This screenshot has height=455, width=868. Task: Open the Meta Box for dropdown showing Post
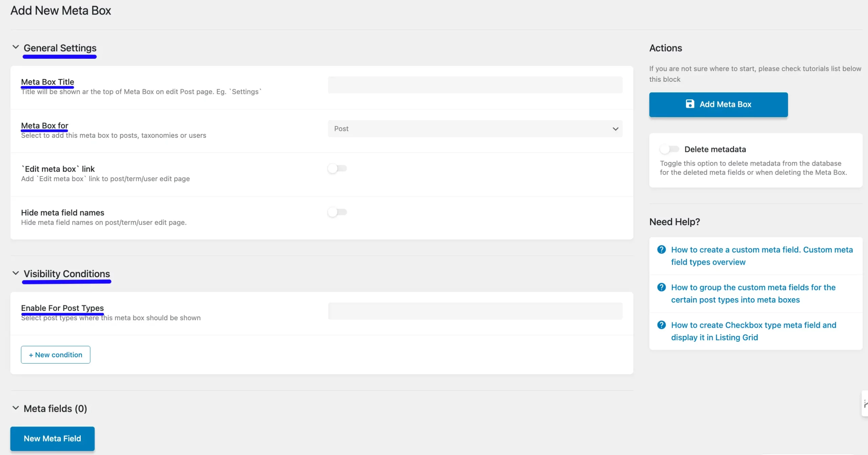[474, 129]
